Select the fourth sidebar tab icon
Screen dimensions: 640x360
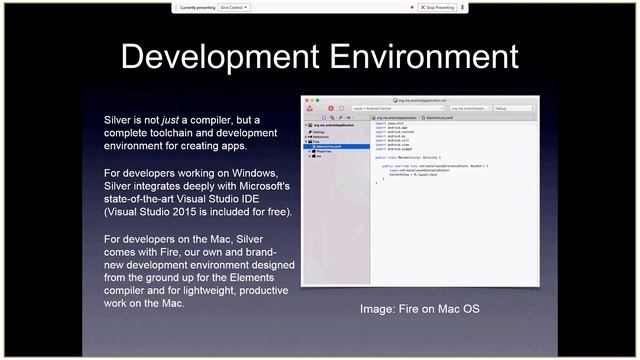(x=349, y=118)
